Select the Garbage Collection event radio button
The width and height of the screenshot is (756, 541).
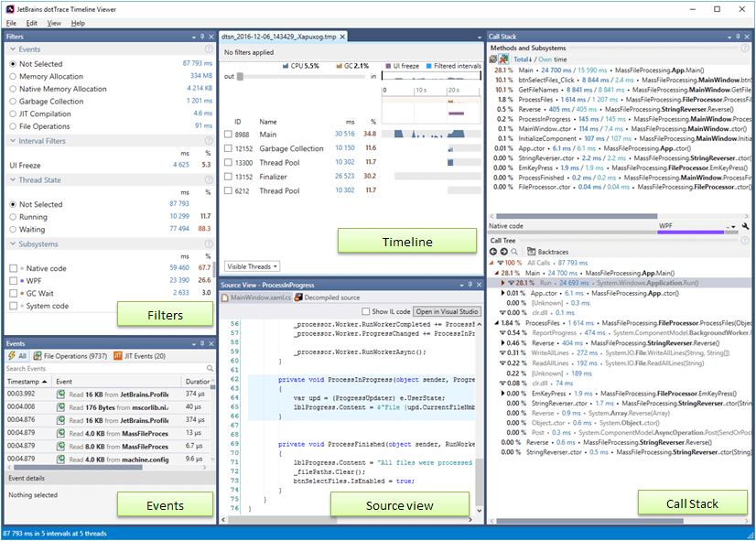13,102
